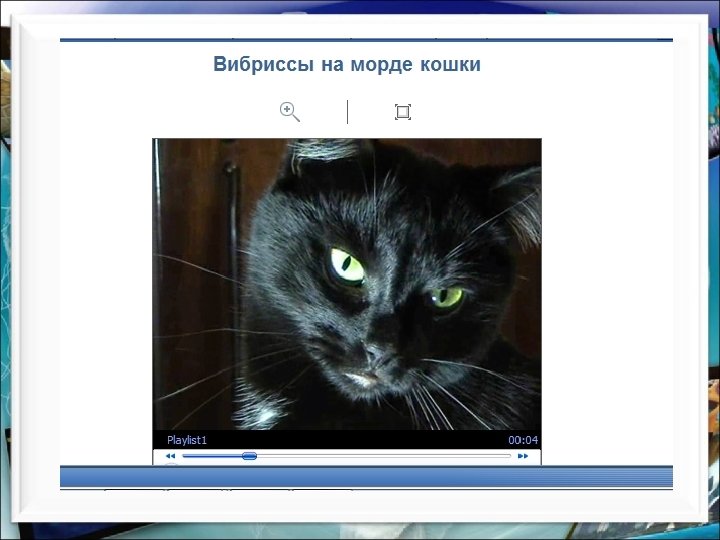Click the cat video frame

[347, 284]
